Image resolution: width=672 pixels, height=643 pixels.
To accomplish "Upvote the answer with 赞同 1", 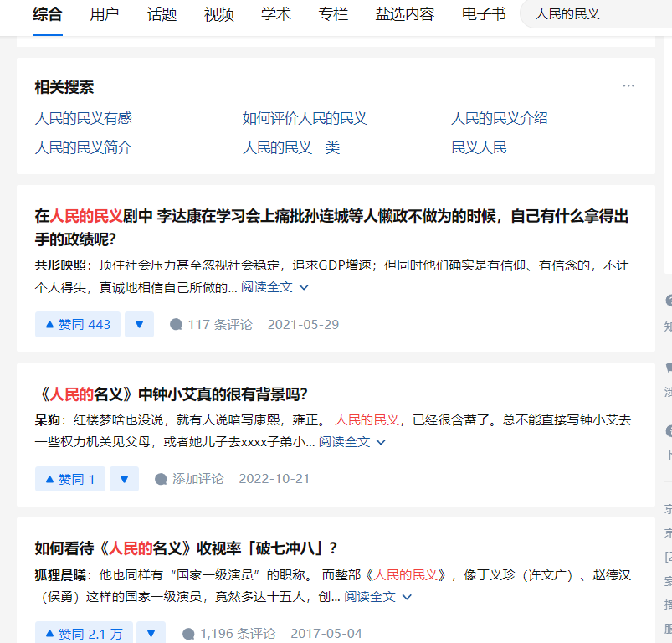I will 70,479.
